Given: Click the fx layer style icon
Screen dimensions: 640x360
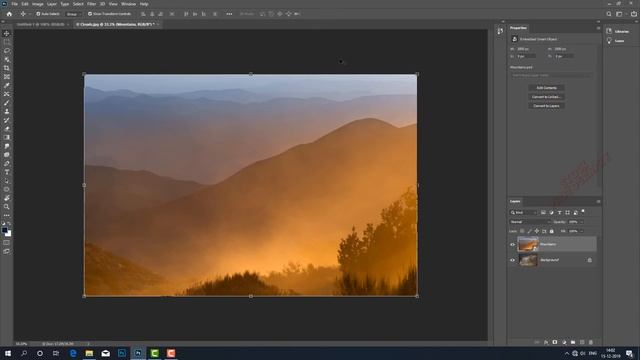Looking at the screenshot, I should point(546,342).
